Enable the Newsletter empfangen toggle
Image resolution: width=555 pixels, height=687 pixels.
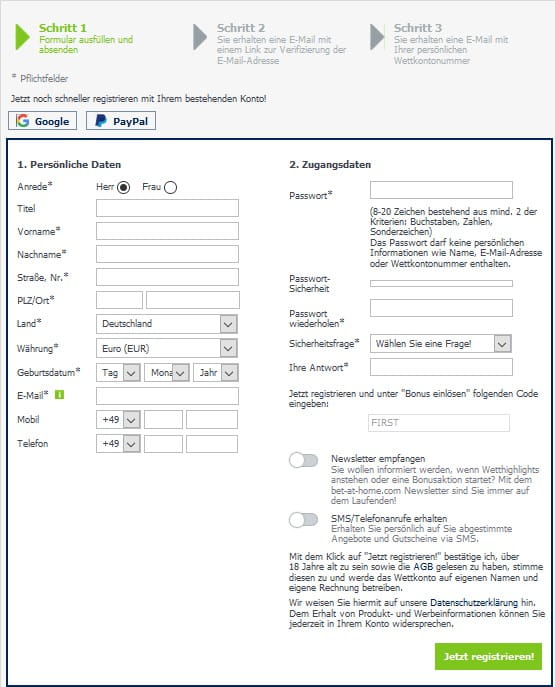[304, 460]
